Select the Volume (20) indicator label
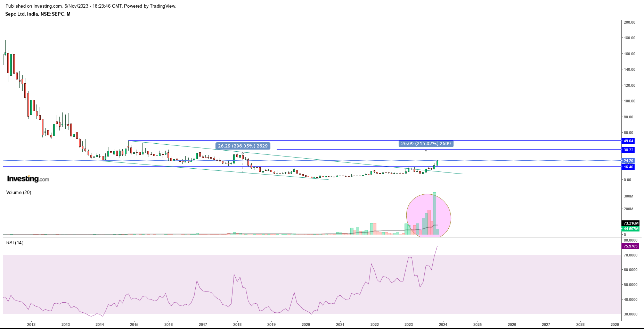The height and width of the screenshot is (329, 644). tap(19, 193)
